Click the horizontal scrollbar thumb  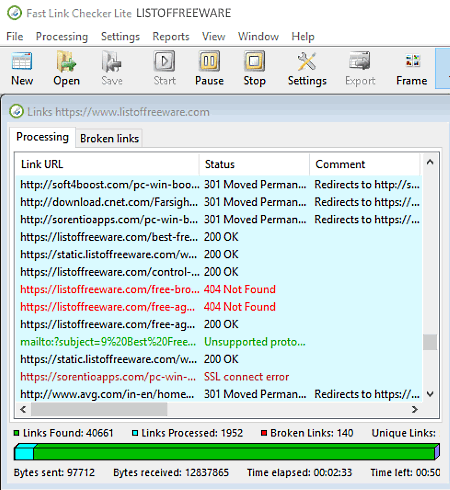tap(99, 409)
